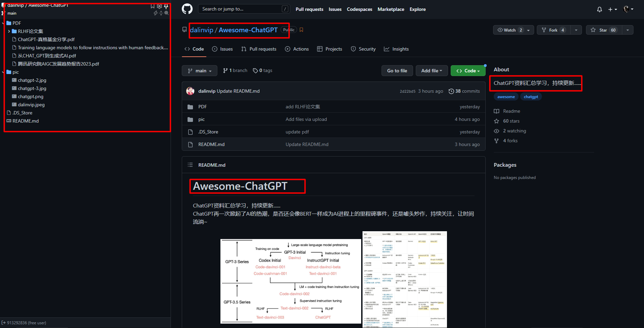644x328 pixels.
Task: Fork the repository
Action: coord(553,30)
